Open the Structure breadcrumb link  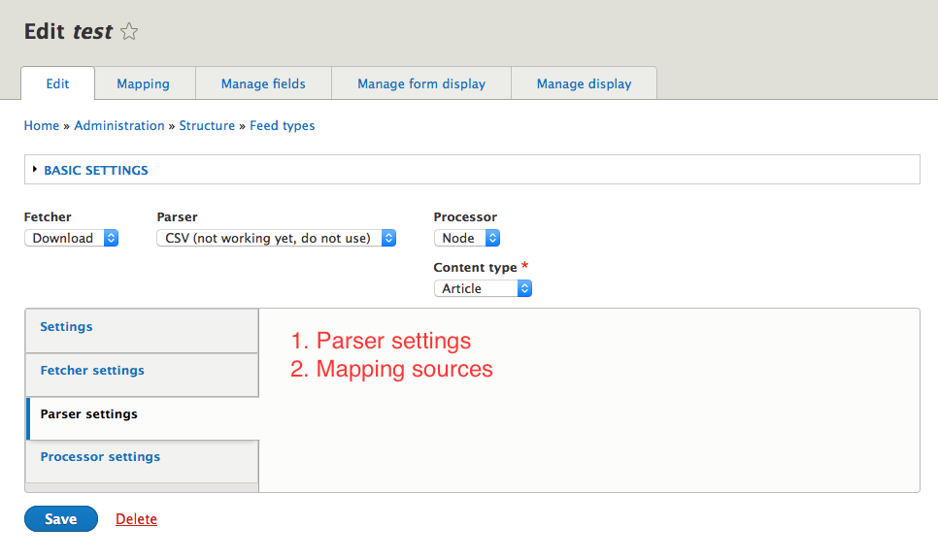tap(207, 125)
